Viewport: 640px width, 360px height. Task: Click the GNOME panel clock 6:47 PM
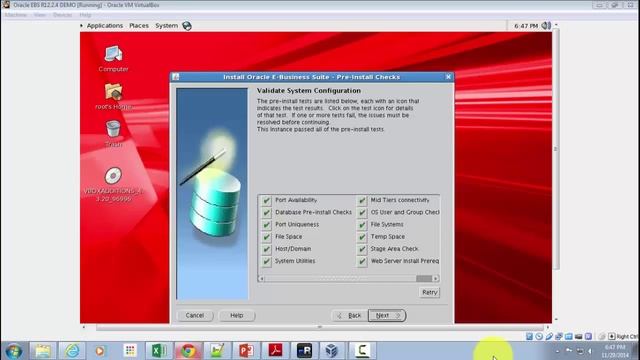pyautogui.click(x=526, y=26)
